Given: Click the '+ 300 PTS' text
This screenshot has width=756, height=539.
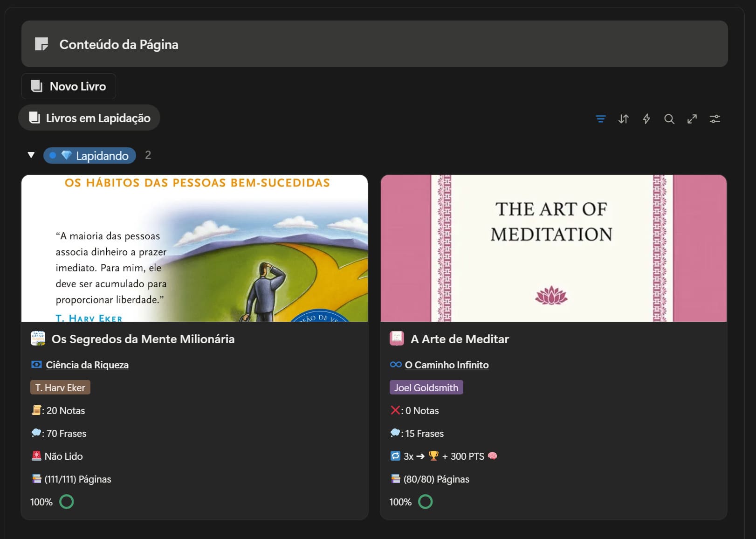Looking at the screenshot, I should 463,456.
